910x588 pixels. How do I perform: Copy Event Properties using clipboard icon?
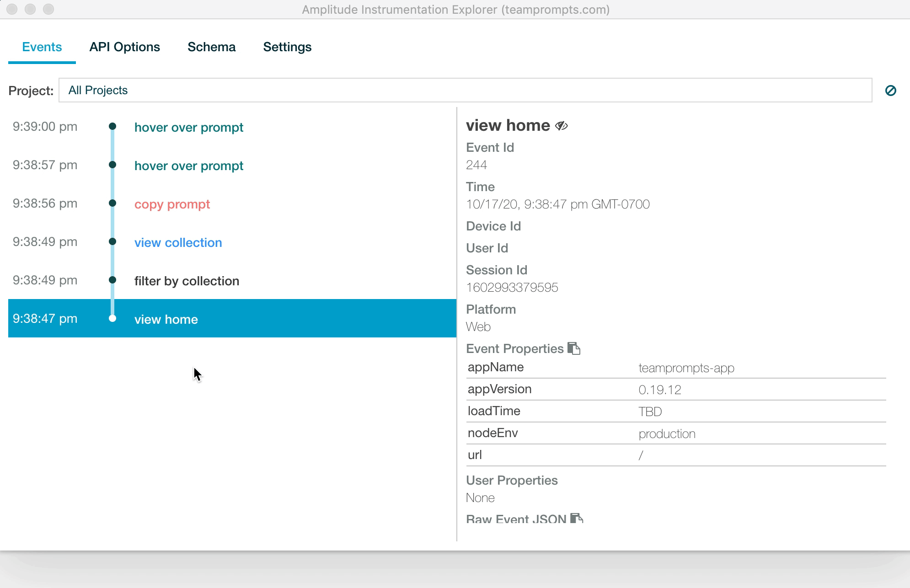[x=573, y=348]
